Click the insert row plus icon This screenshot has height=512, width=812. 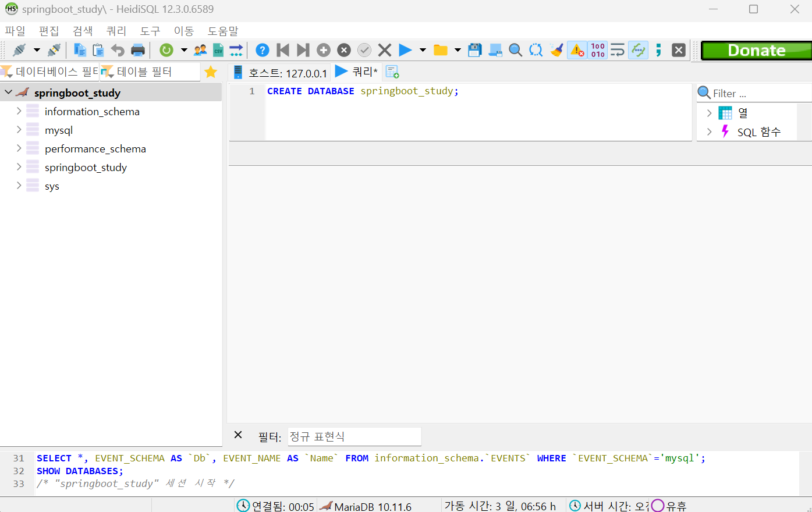pos(324,50)
